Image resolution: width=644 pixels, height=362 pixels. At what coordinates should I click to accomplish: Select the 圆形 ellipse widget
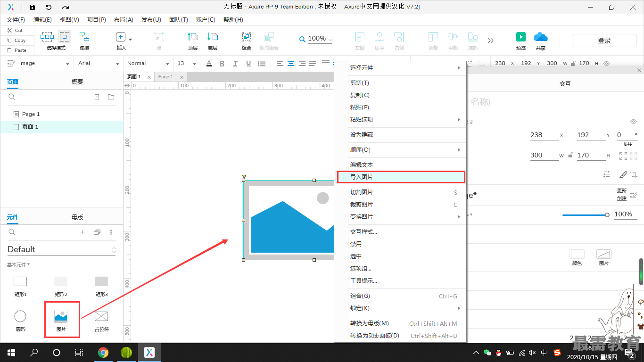tap(20, 321)
